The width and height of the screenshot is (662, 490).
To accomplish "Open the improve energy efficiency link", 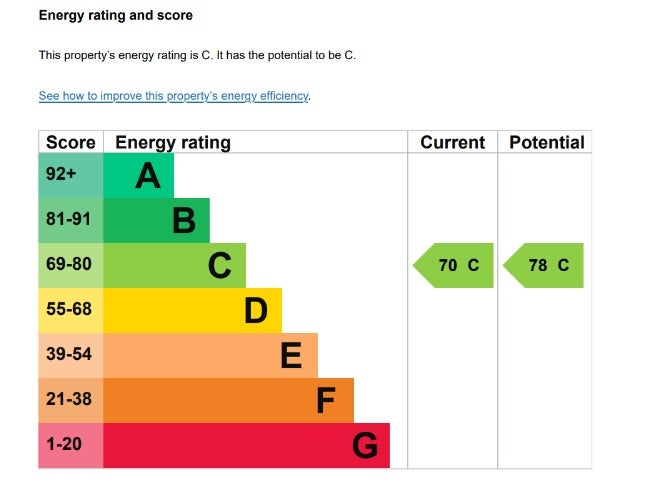I will pos(174,96).
